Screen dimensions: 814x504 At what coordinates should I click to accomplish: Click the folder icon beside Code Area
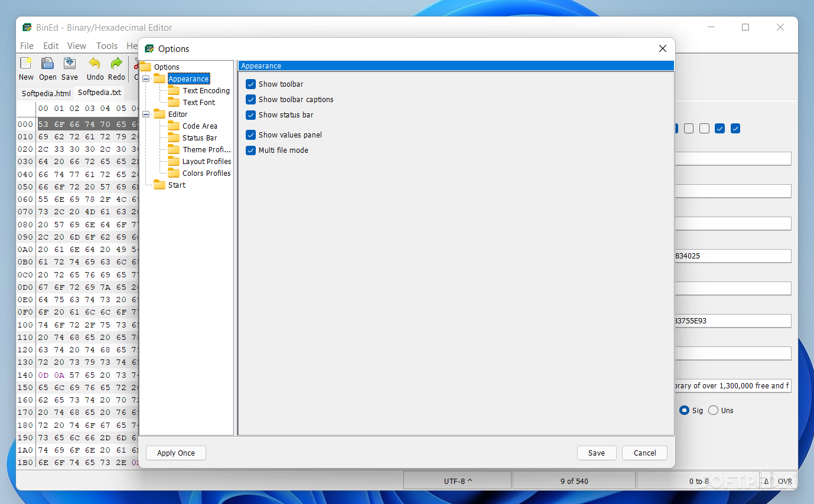pyautogui.click(x=174, y=126)
